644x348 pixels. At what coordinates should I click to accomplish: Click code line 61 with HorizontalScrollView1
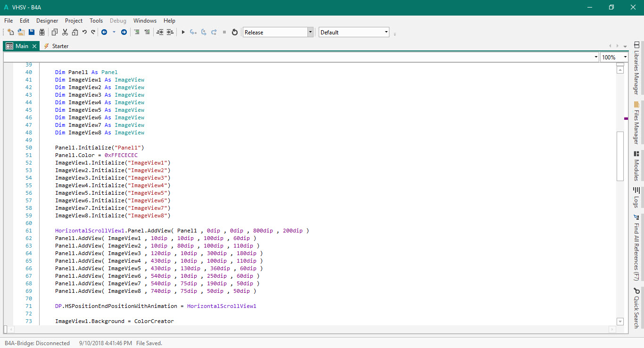pos(182,231)
